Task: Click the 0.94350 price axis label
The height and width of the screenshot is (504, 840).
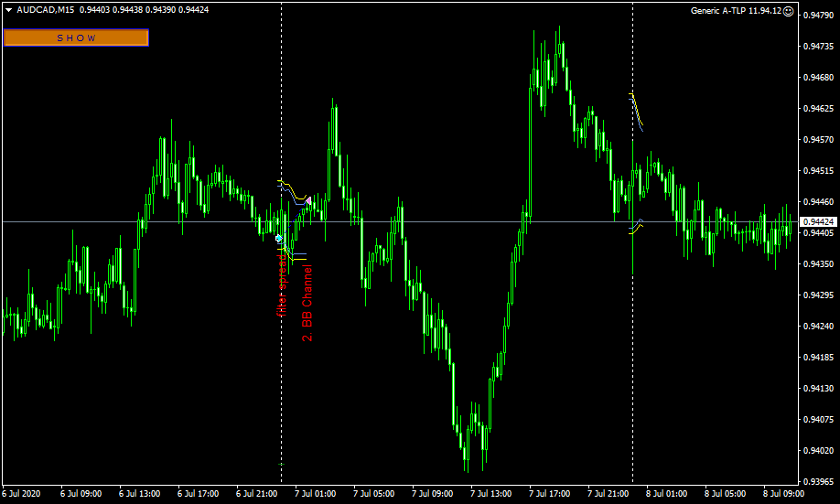Action: tap(819, 263)
